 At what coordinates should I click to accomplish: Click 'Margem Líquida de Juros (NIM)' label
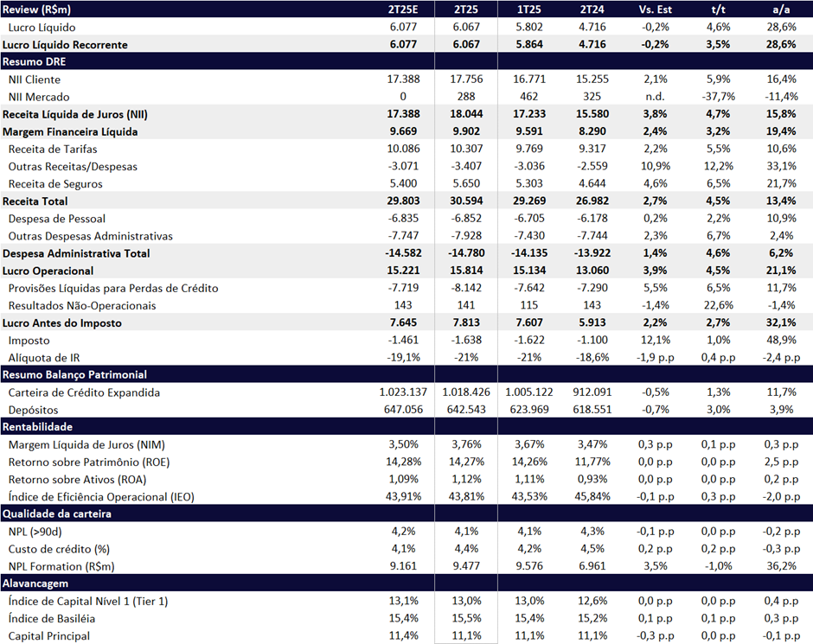86,444
